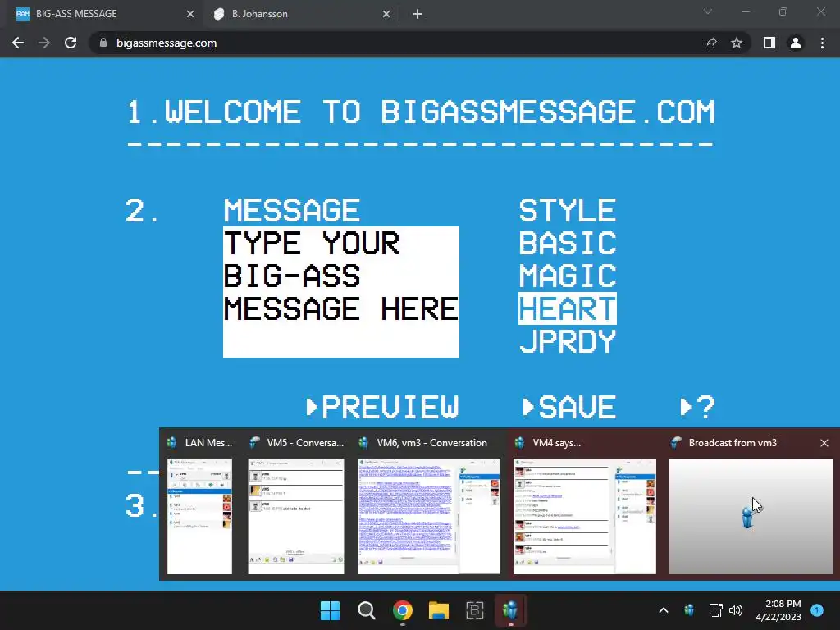Click the taskbar app icon left of LAN Messenger
840x630 pixels.
[x=475, y=610]
